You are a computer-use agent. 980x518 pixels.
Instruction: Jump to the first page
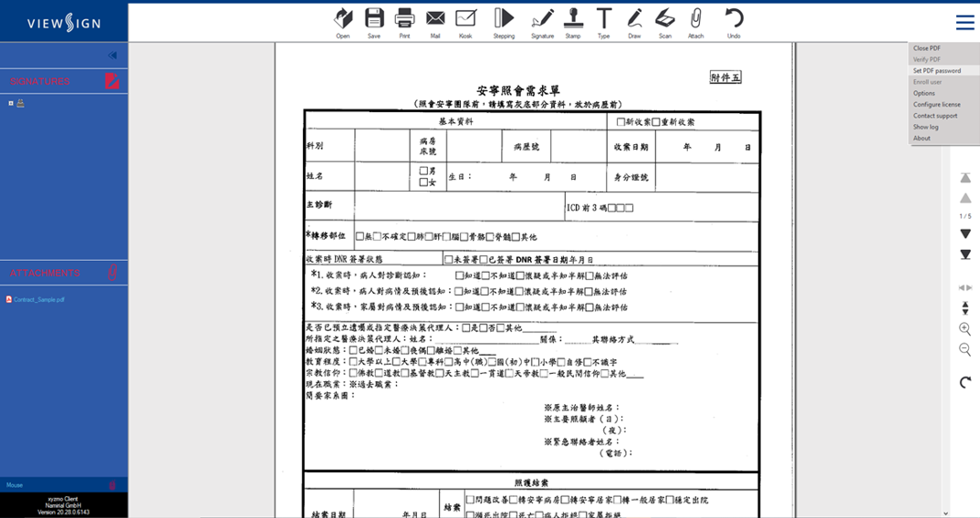965,178
